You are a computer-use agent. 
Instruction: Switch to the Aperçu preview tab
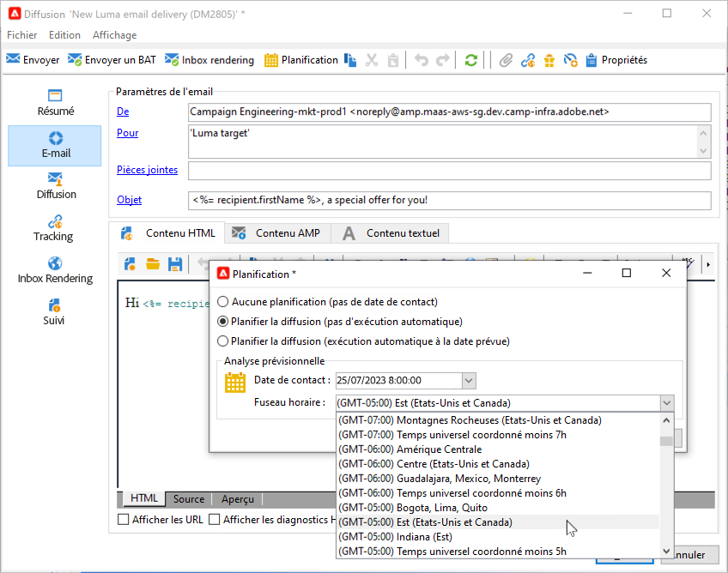237,499
